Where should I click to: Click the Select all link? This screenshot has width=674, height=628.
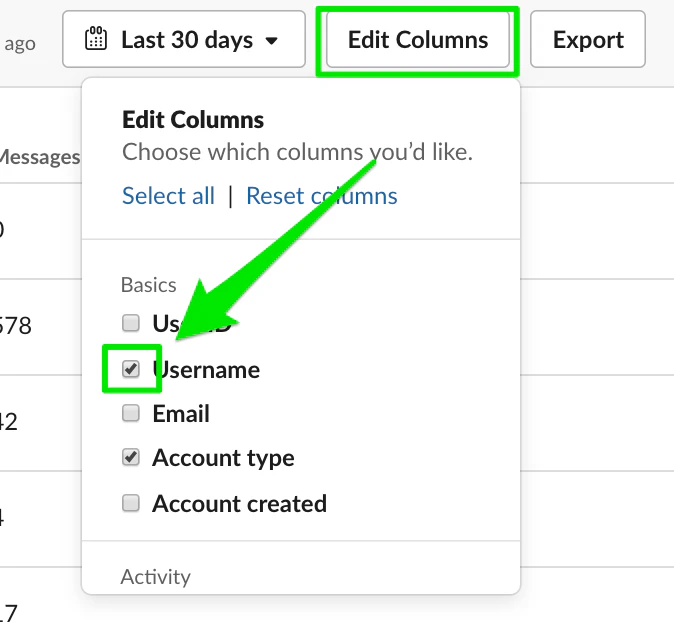(168, 196)
